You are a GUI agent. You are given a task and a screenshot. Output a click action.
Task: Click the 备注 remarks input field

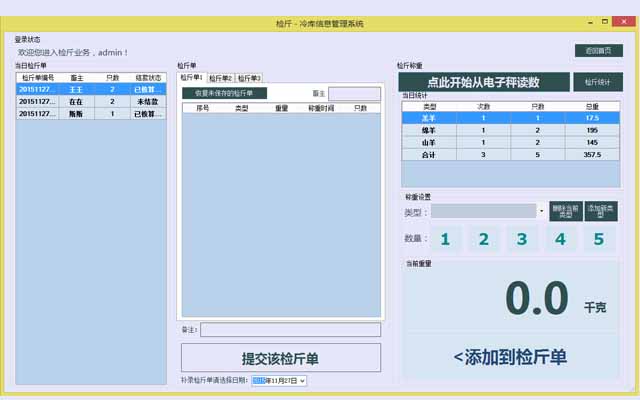tap(290, 329)
